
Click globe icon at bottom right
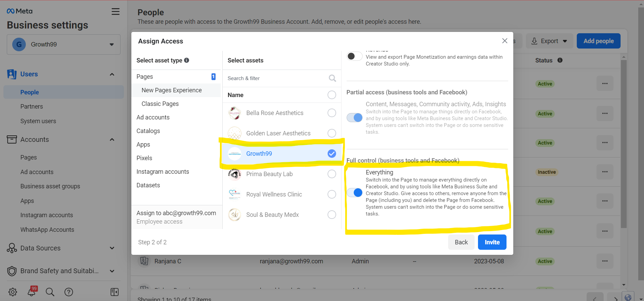click(628, 297)
